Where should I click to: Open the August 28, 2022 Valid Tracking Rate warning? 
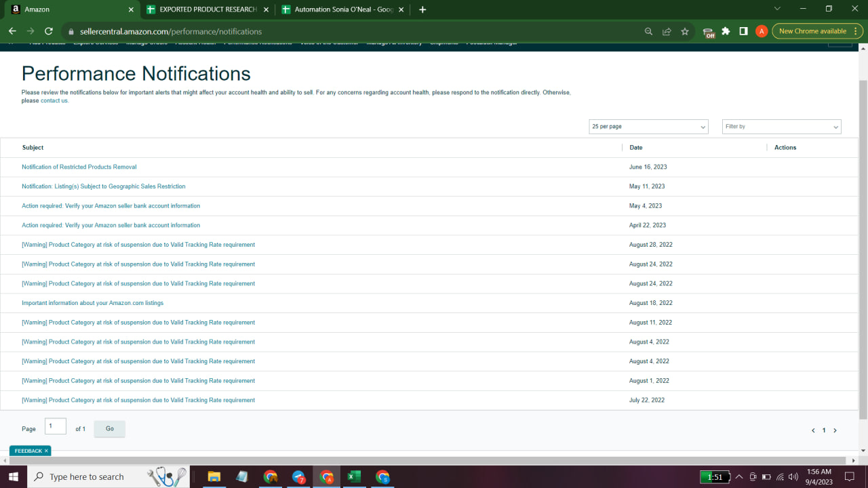click(x=138, y=245)
